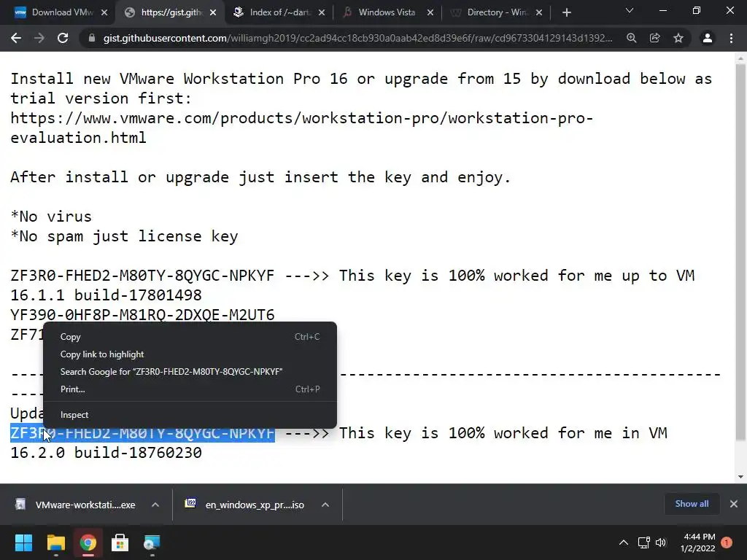This screenshot has height=560, width=747.
Task: Open File Explorer from taskbar
Action: (x=55, y=542)
